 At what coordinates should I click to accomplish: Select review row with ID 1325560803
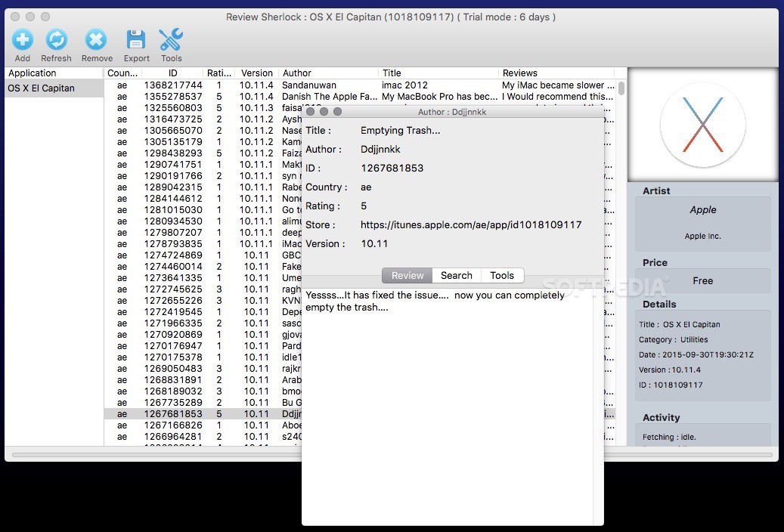tap(203, 108)
